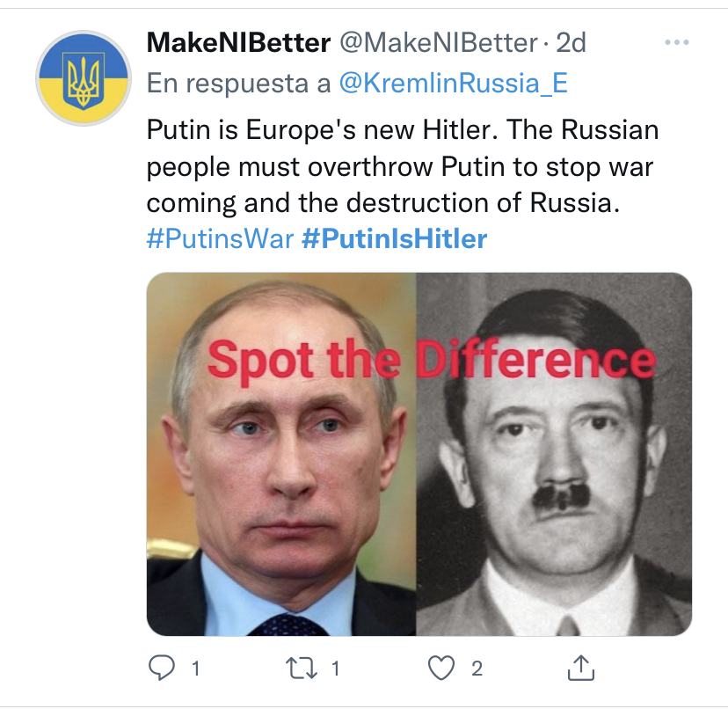Open the bold #PutinIsHitler hashtag
The width and height of the screenshot is (728, 709).
(394, 238)
